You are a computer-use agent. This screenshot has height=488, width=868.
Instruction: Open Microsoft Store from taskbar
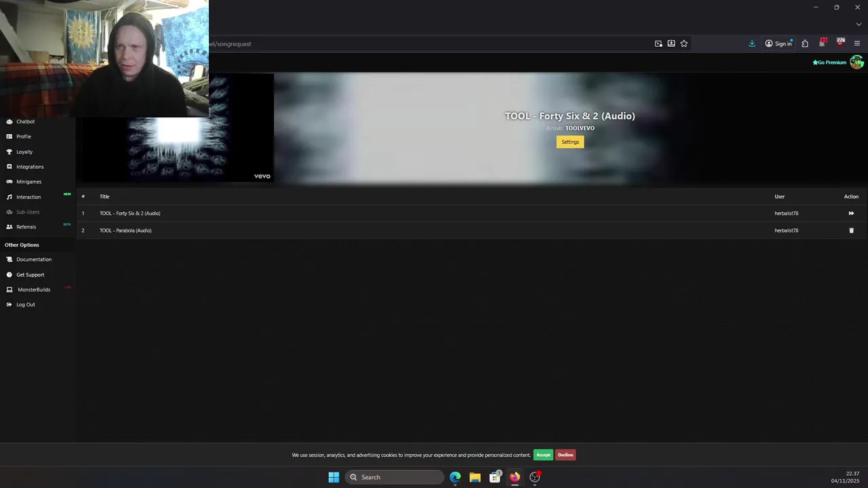pyautogui.click(x=495, y=477)
